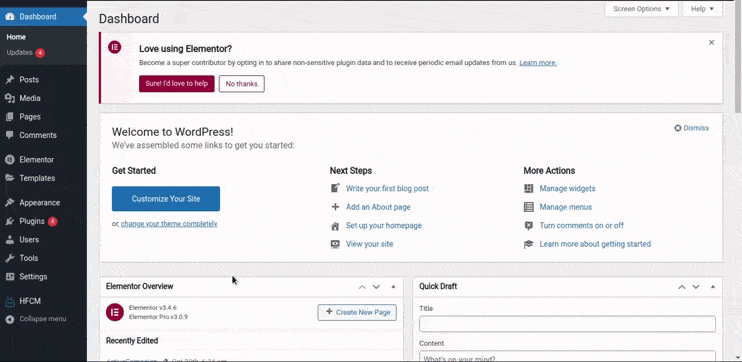742x362 pixels.
Task: Move Elementor Overview panel down
Action: 376,287
